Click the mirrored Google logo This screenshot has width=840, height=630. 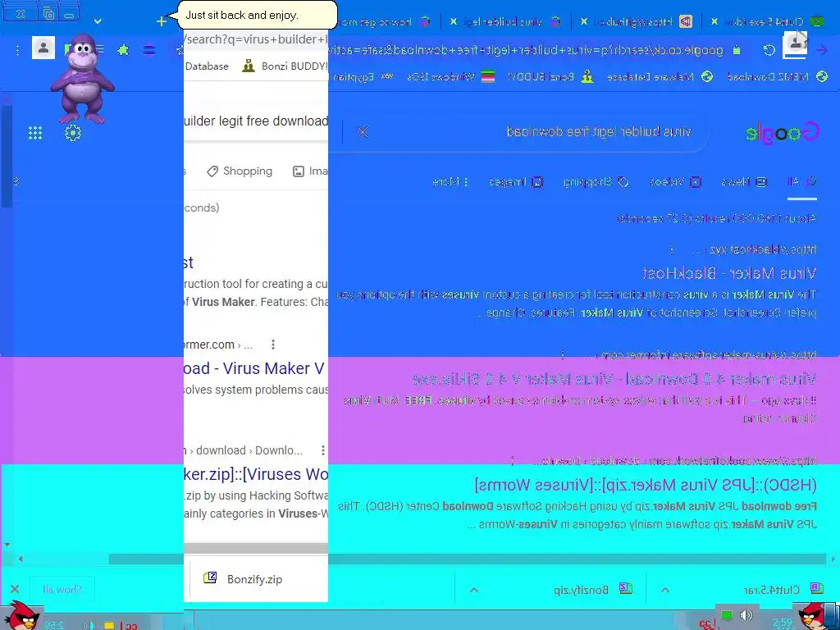[x=782, y=132]
